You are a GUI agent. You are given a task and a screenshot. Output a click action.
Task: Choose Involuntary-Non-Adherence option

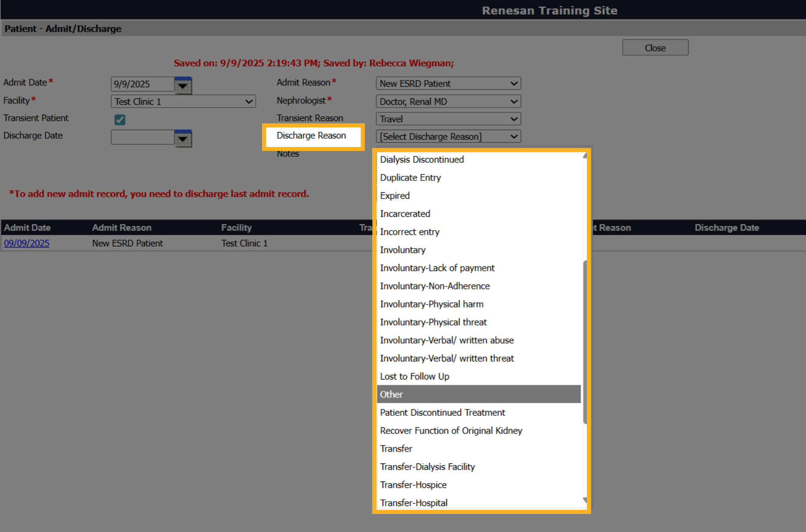coord(479,286)
